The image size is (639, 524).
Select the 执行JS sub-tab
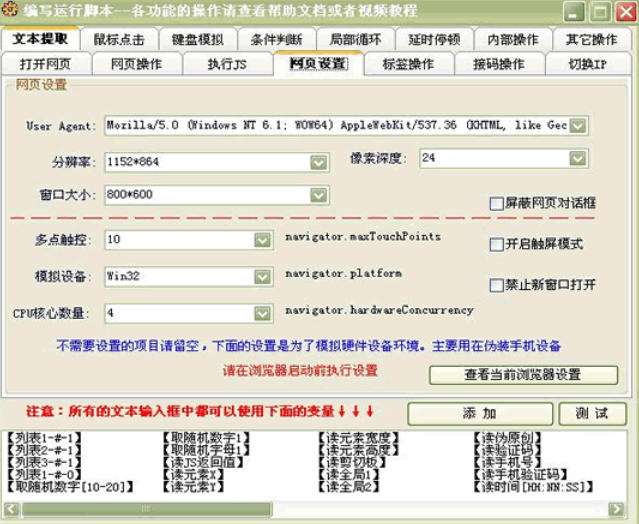[x=227, y=64]
